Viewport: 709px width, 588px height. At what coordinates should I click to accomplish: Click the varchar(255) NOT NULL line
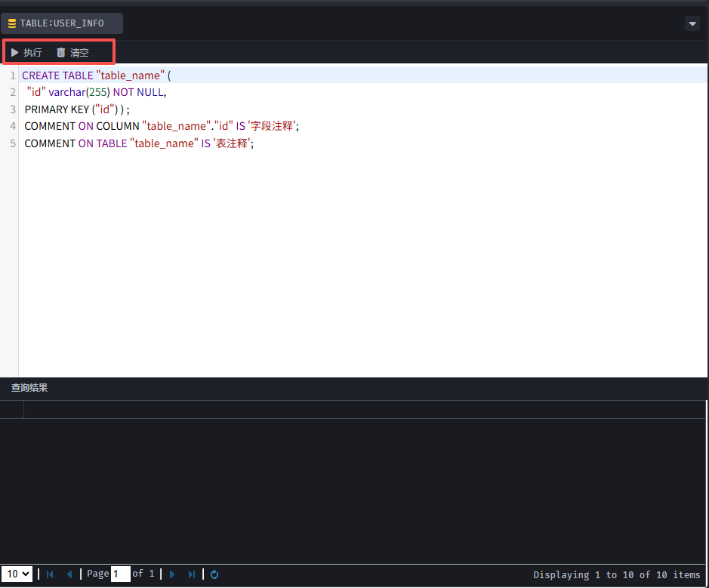[x=96, y=92]
